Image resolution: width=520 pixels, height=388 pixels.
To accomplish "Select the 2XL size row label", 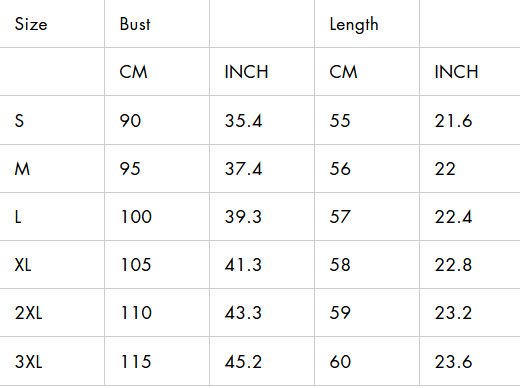I will click(29, 313).
